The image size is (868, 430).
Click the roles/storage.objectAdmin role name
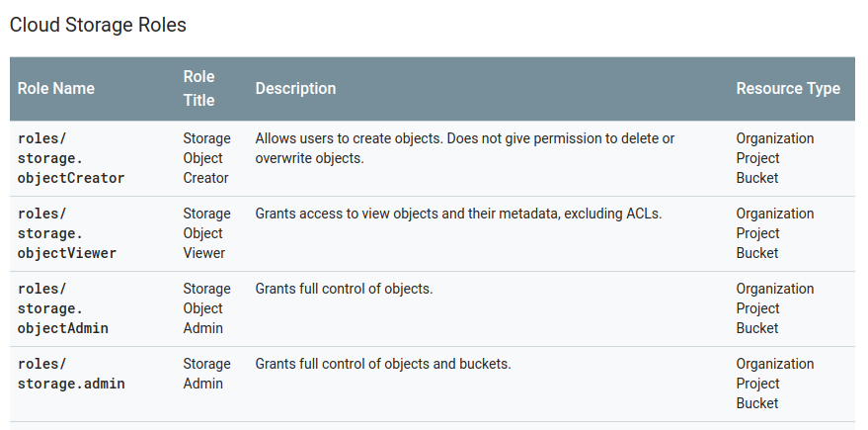[x=63, y=308]
